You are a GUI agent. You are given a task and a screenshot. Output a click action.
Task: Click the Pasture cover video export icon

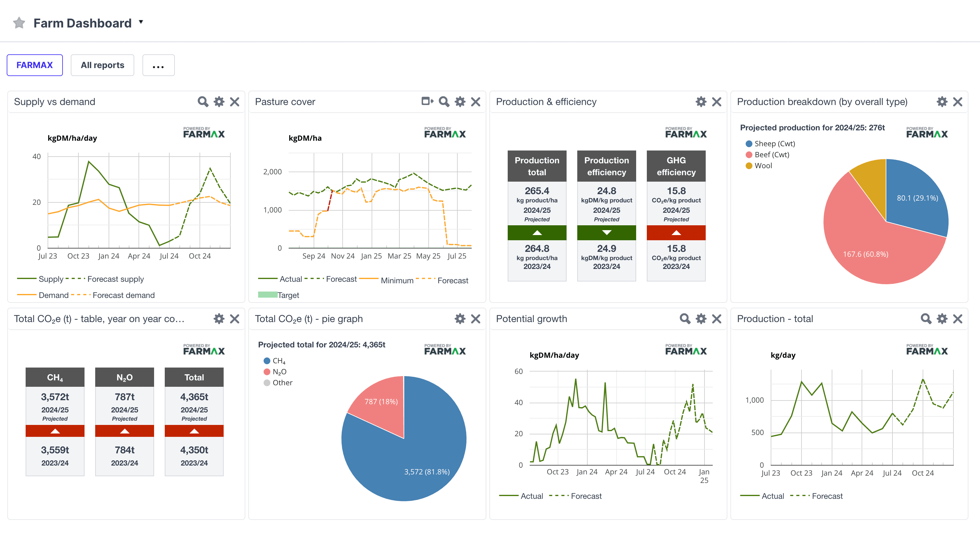click(428, 101)
